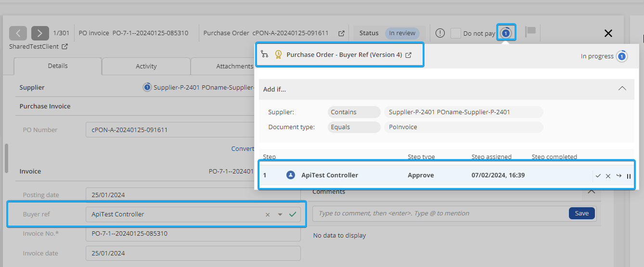
Task: Save the comment
Action: click(581, 214)
